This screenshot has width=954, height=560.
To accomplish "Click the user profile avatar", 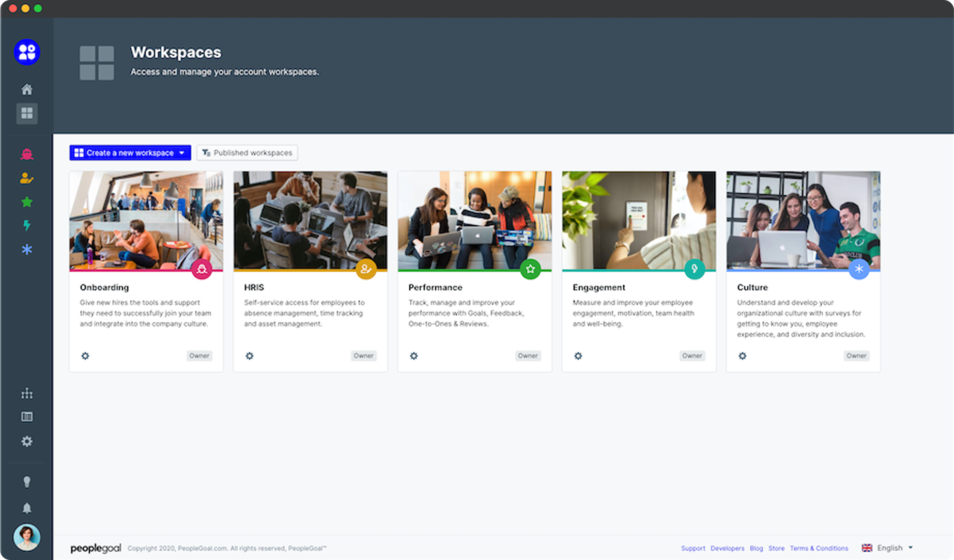I will coord(27,537).
